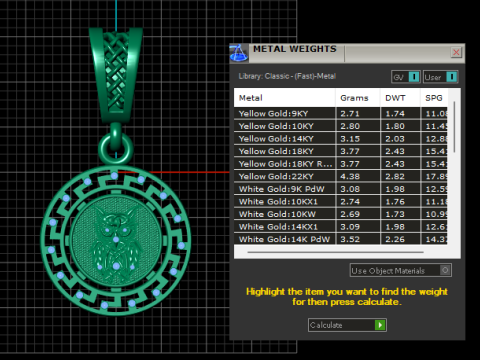Select the White Gold:10KX1 row
This screenshot has height=360, width=480.
point(341,202)
